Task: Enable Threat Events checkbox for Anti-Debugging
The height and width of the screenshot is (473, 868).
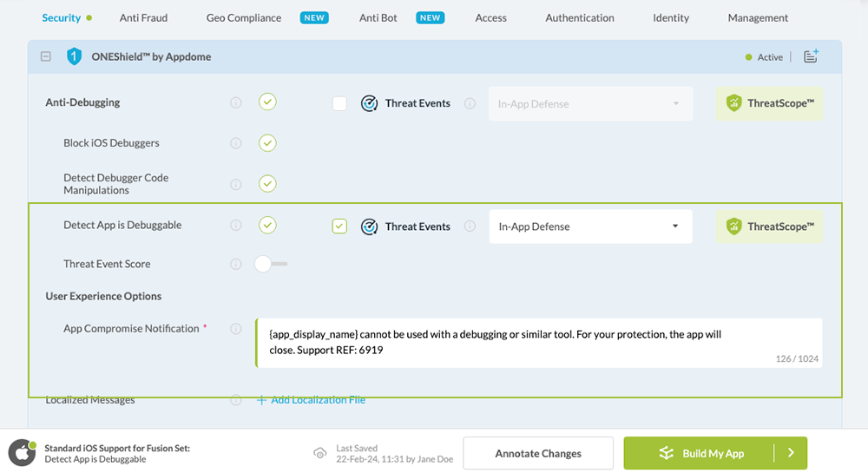Action: click(339, 103)
